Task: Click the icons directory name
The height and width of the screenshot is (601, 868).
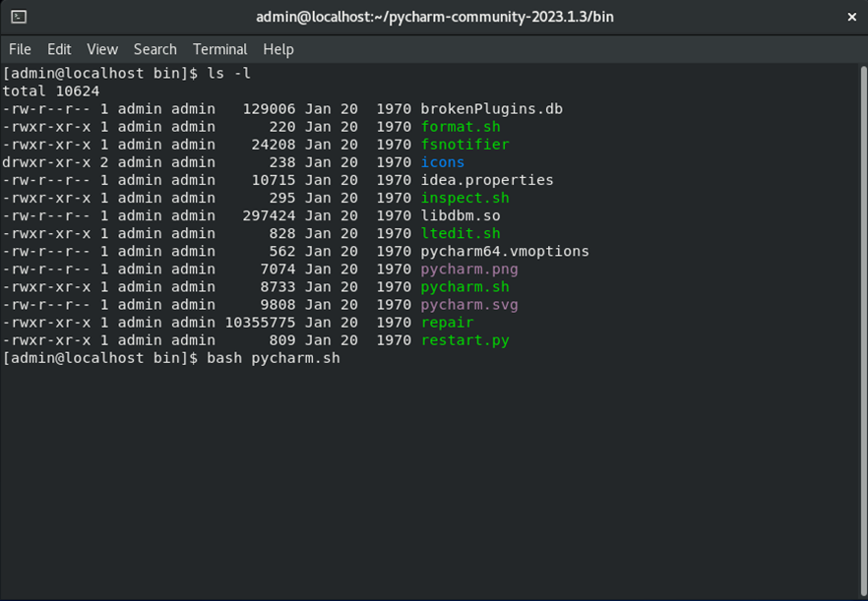Action: (442, 162)
